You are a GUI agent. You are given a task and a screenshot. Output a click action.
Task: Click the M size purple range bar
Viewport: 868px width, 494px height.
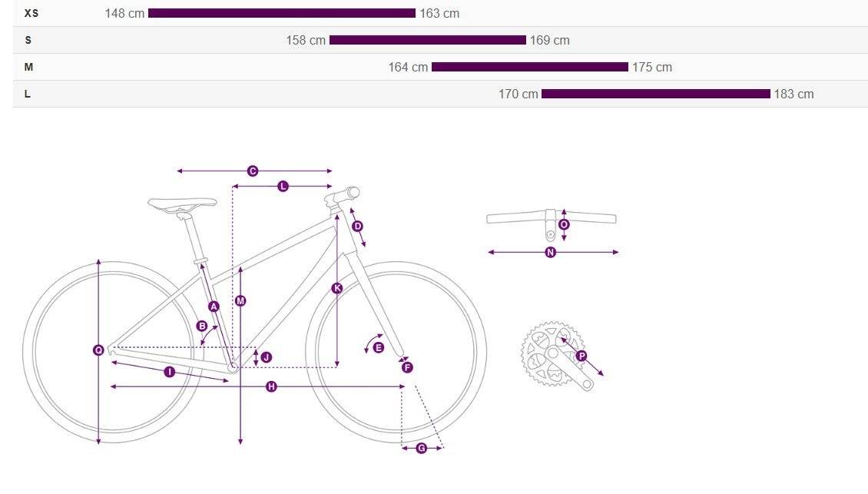pos(530,67)
